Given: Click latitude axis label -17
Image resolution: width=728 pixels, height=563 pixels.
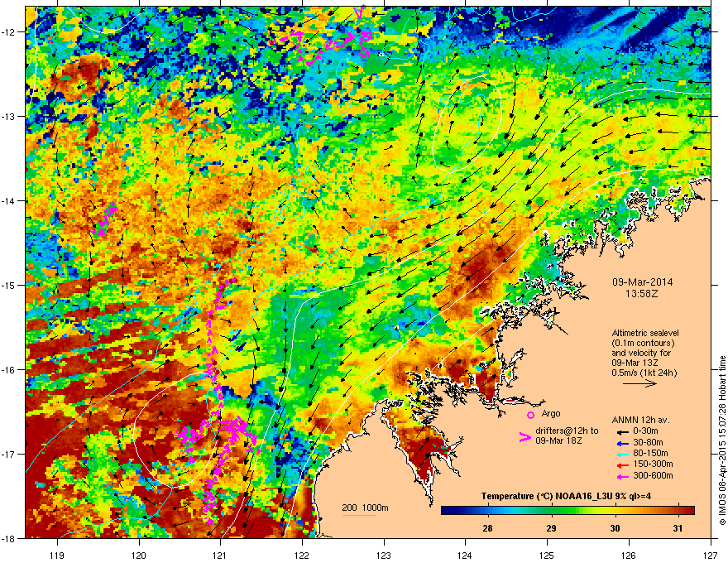Looking at the screenshot, I should click(9, 454).
